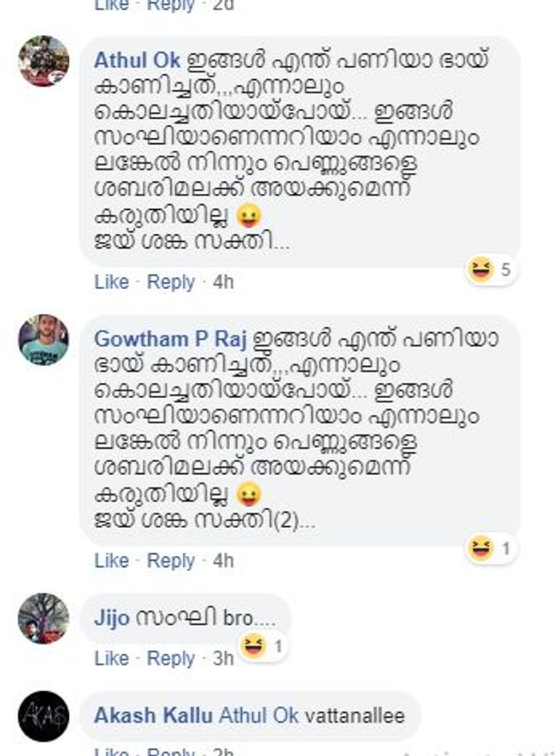Open Athul Ok's profile picture
Image resolution: width=556 pixels, height=756 pixels.
coord(43,61)
